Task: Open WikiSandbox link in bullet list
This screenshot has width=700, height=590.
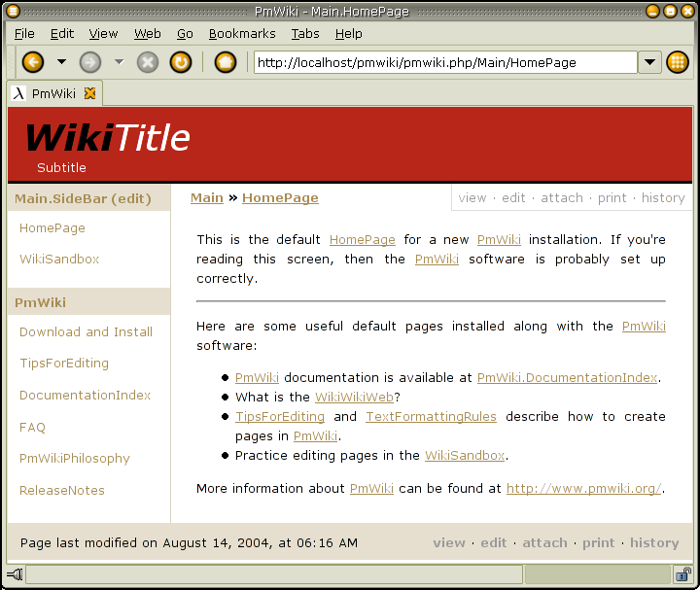Action: tap(465, 455)
